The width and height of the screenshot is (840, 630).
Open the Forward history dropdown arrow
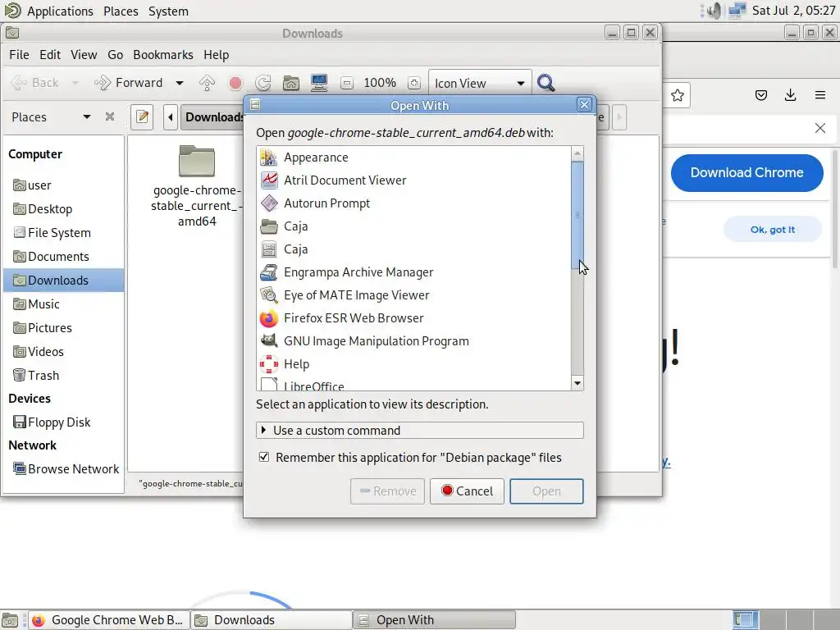click(180, 83)
